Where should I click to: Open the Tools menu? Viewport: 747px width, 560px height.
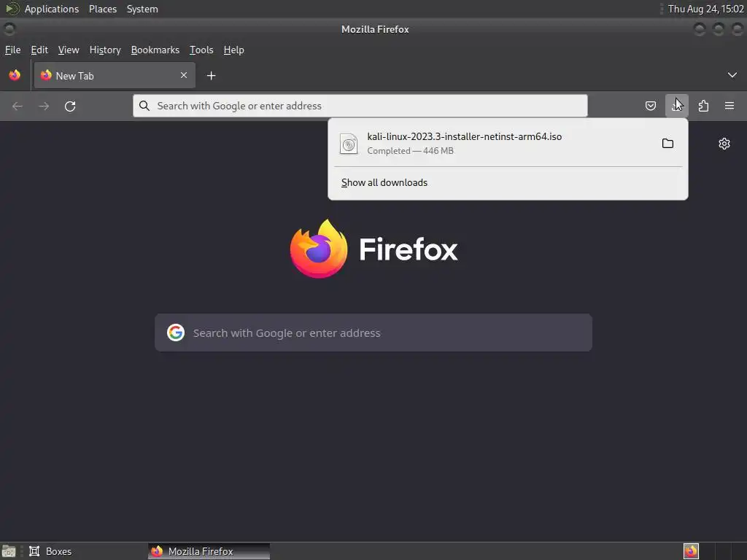tap(201, 50)
